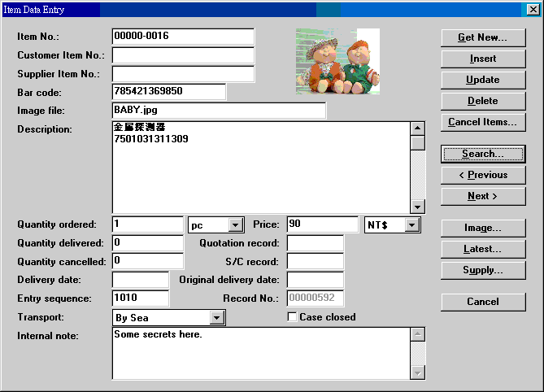Open the pc unit dropdown
The image size is (544, 392).
[x=236, y=225]
